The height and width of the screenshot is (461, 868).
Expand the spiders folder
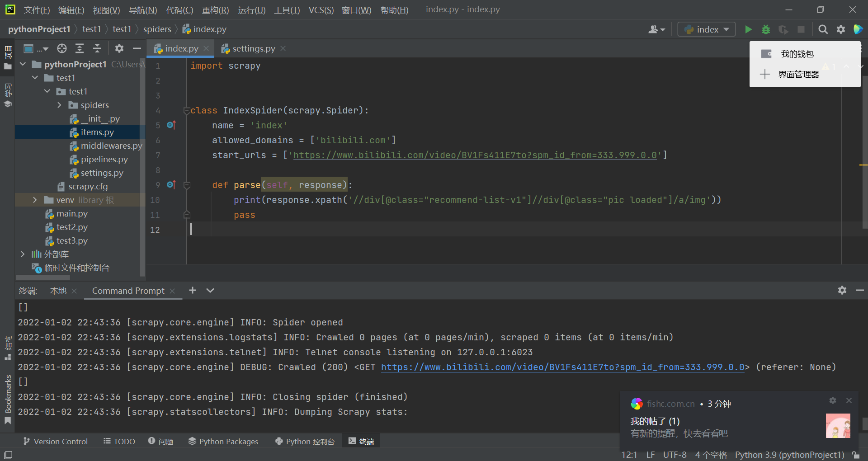[59, 105]
